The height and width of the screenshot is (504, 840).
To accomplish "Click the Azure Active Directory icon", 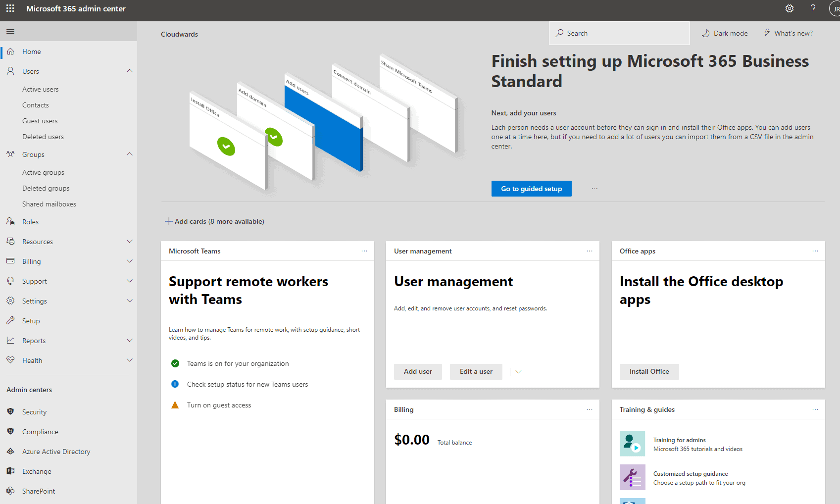I will [x=10, y=452].
